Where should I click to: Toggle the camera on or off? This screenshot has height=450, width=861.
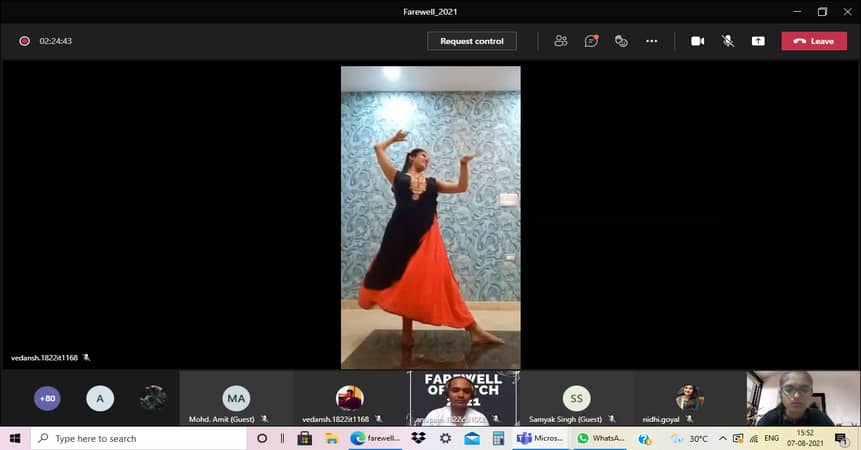click(698, 41)
